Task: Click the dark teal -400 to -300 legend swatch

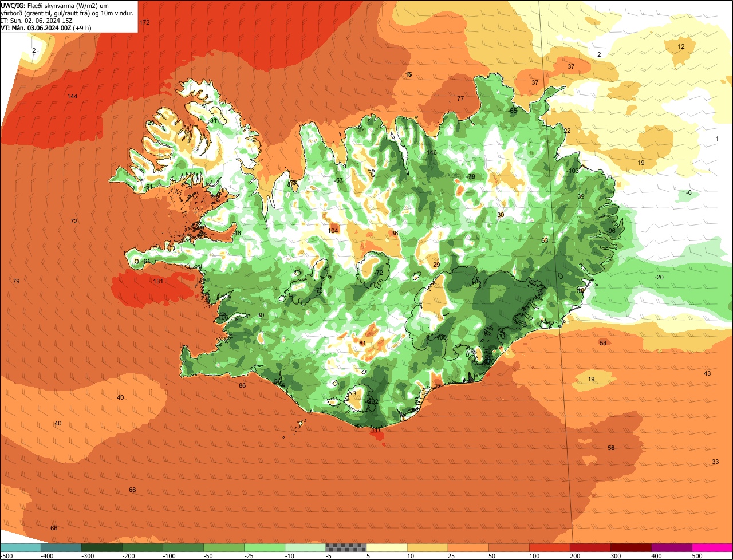Action: [61, 547]
